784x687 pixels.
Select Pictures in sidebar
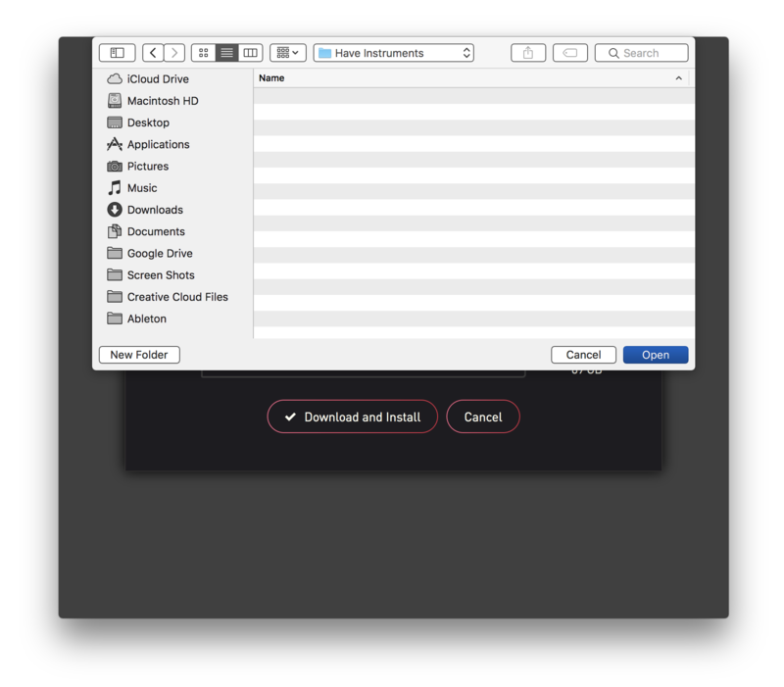click(x=138, y=166)
